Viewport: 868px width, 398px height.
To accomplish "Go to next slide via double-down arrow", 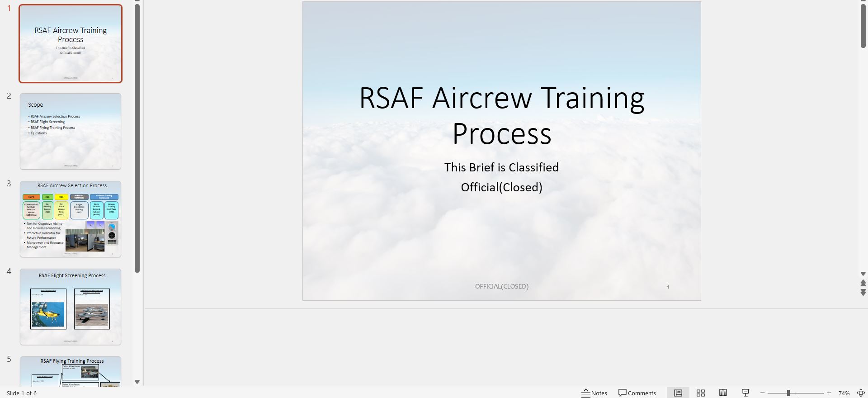I will point(863,293).
